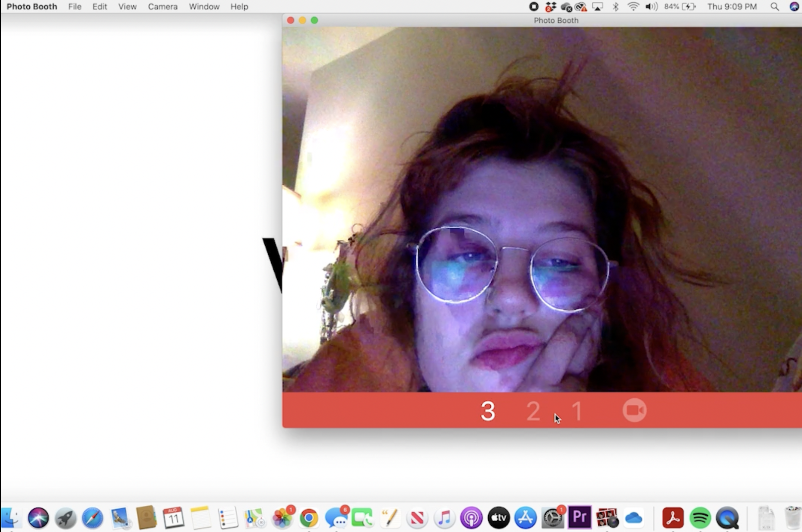The width and height of the screenshot is (802, 532).
Task: Open Maps from the Dock
Action: (255, 518)
